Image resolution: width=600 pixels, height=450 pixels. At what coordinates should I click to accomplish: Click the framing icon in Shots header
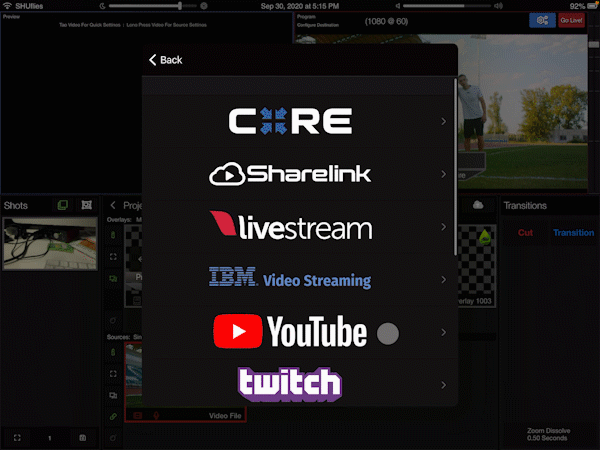[87, 205]
